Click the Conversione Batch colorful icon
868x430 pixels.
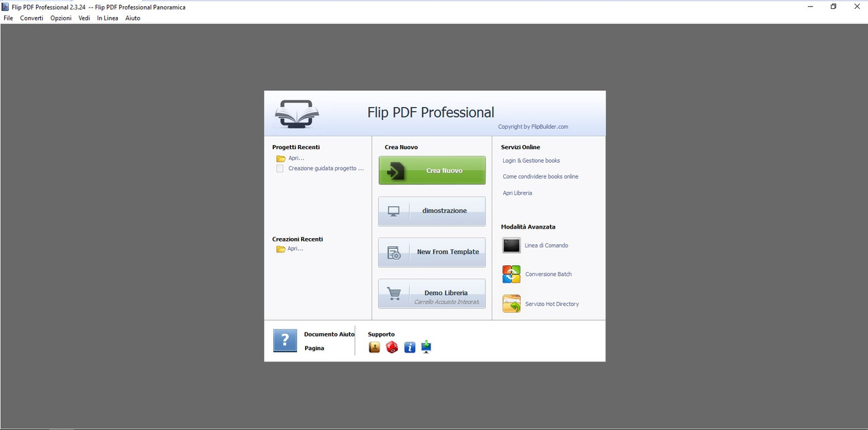[511, 274]
